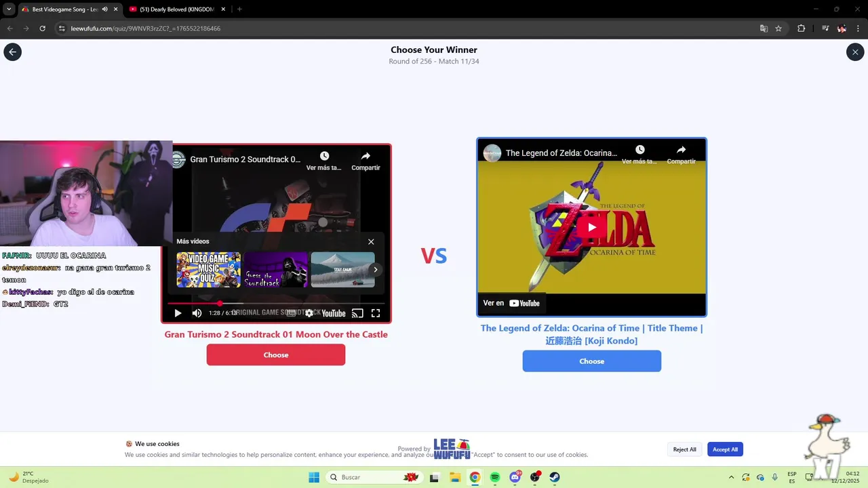Click the Legend of Zelda: Ocarina video title
Image resolution: width=868 pixels, height=488 pixels.
[561, 153]
